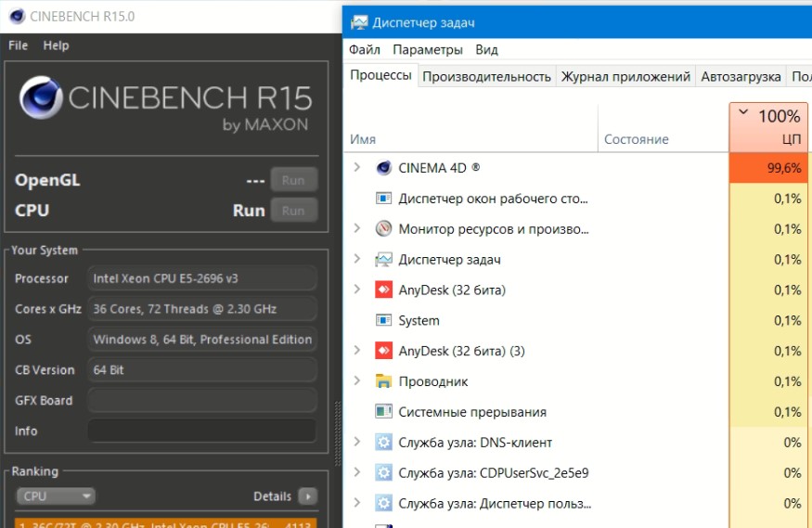This screenshot has height=528, width=812.
Task: Switch to the Производительность tab
Action: pos(487,77)
